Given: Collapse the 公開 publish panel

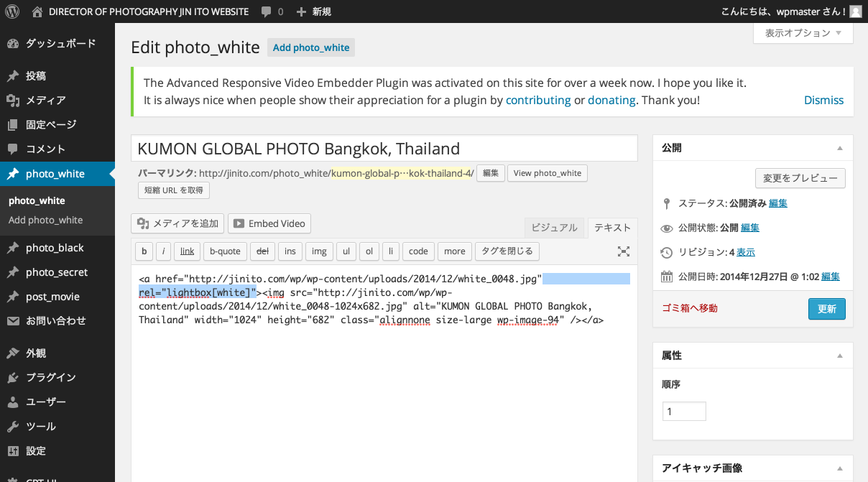Looking at the screenshot, I should 840,148.
